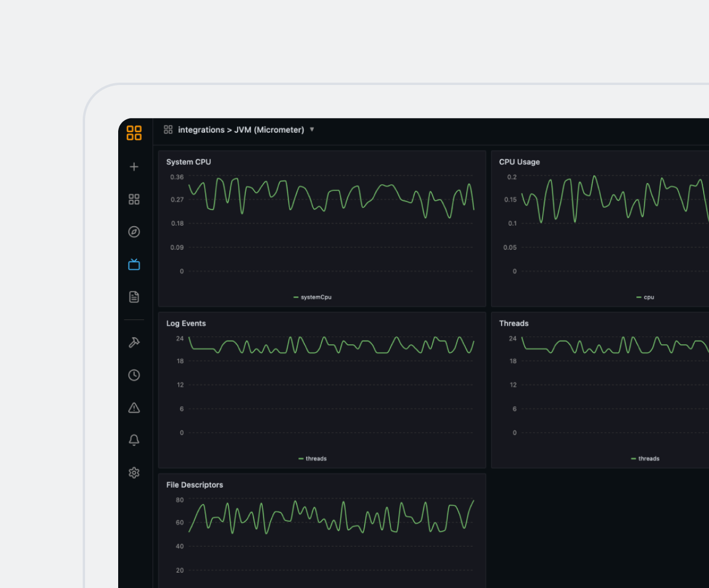Image resolution: width=709 pixels, height=588 pixels.
Task: Open the clock history icon
Action: (x=134, y=375)
